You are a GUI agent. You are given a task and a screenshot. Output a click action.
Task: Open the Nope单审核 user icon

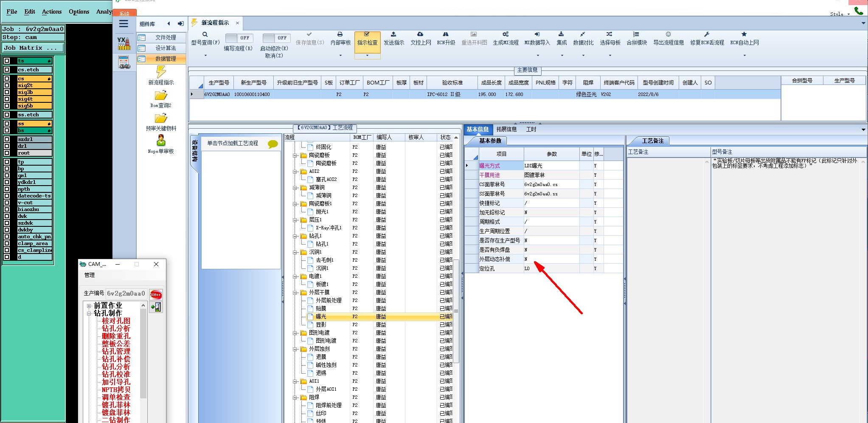[x=161, y=140]
